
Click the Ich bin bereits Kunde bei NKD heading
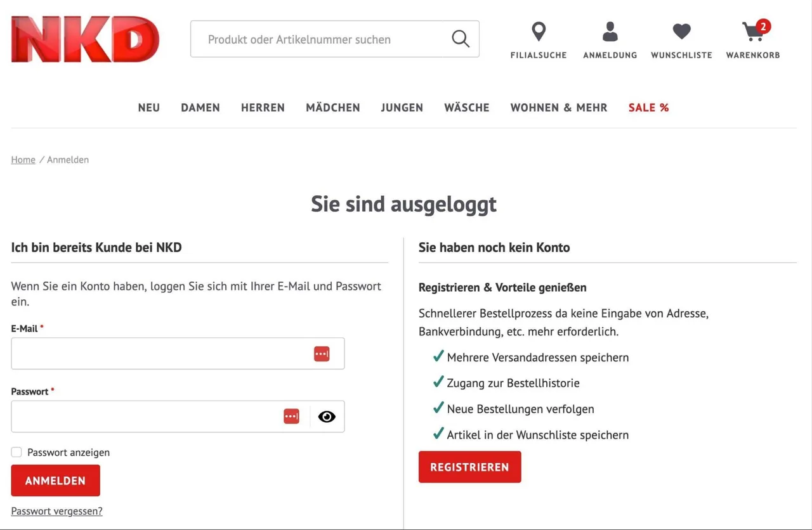(96, 247)
